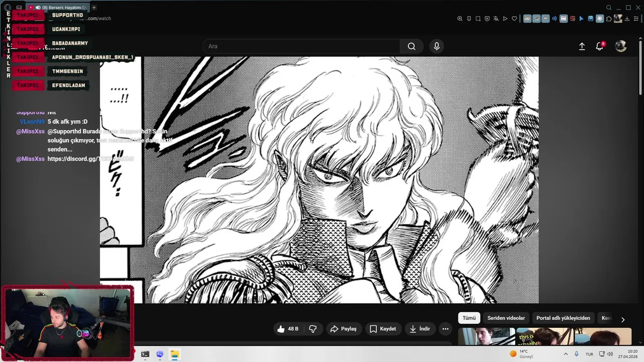The image size is (644, 362).
Task: Open the browser downloads icon
Action: 627,19
